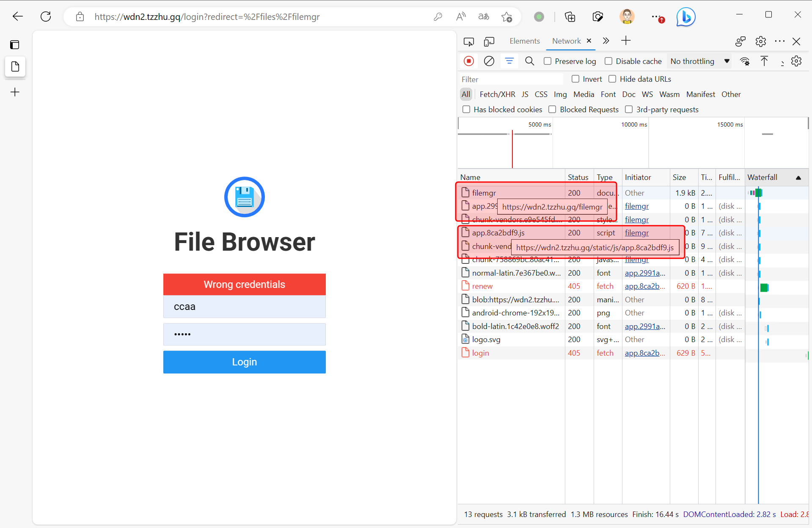Image resolution: width=812 pixels, height=528 pixels.
Task: Clear the network log
Action: 489,61
